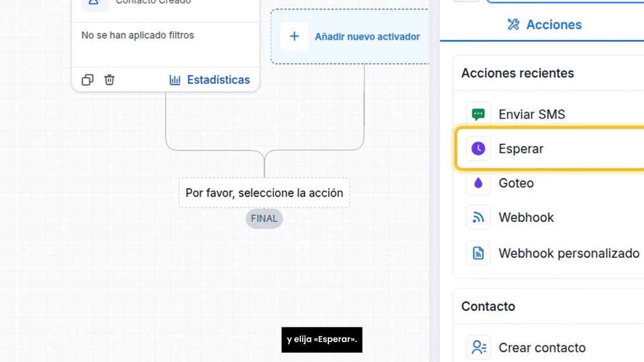
Task: Click the RSS-style Webhook icon
Action: click(x=478, y=217)
